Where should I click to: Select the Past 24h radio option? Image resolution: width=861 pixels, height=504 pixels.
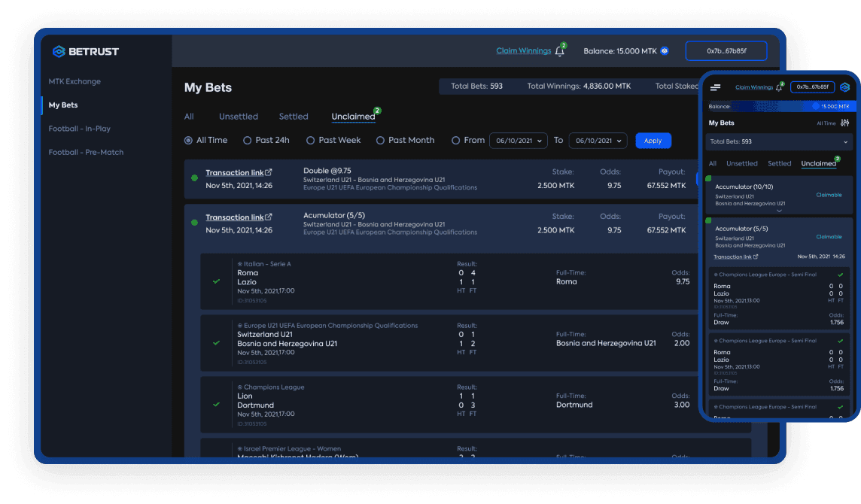(x=247, y=141)
